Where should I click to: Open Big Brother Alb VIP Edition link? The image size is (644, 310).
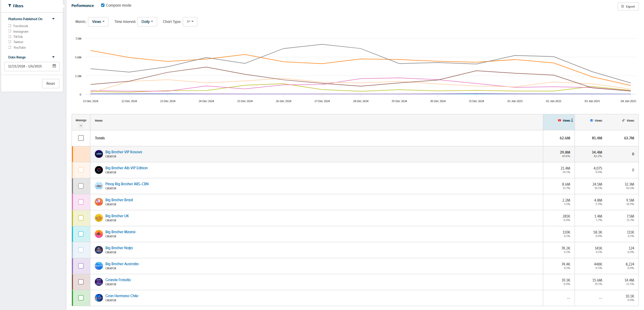tap(127, 168)
